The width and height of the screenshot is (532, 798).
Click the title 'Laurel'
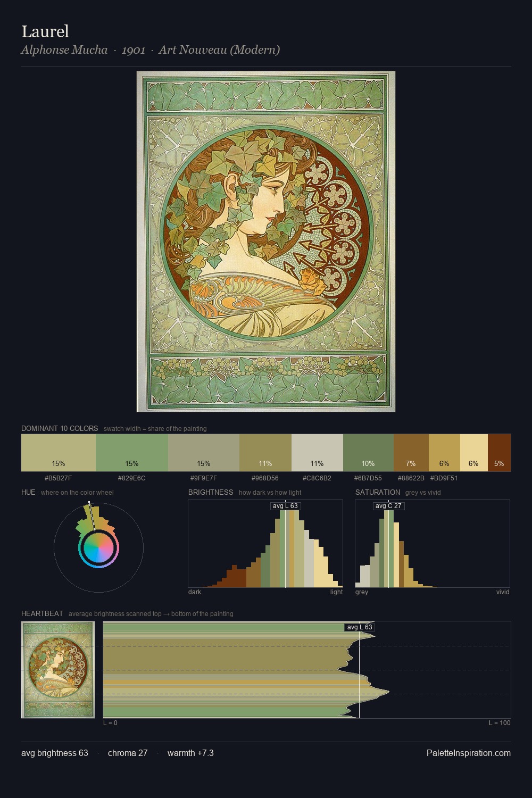pos(45,31)
